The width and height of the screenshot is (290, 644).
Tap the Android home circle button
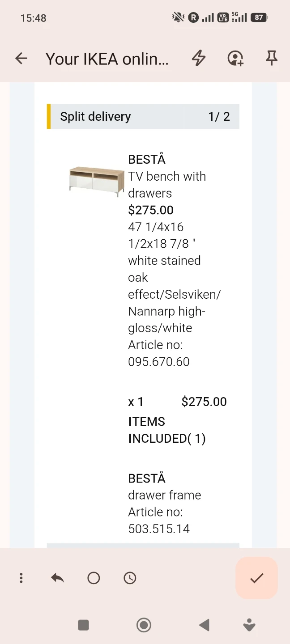[144, 625]
